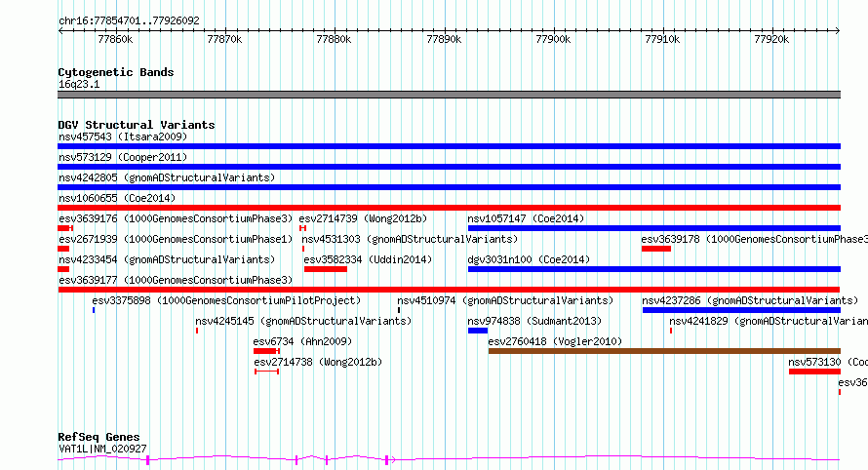Viewport: 868px width, 470px height.
Task: Open variant label nsv573129 (Cooper2011)
Action: (x=123, y=157)
